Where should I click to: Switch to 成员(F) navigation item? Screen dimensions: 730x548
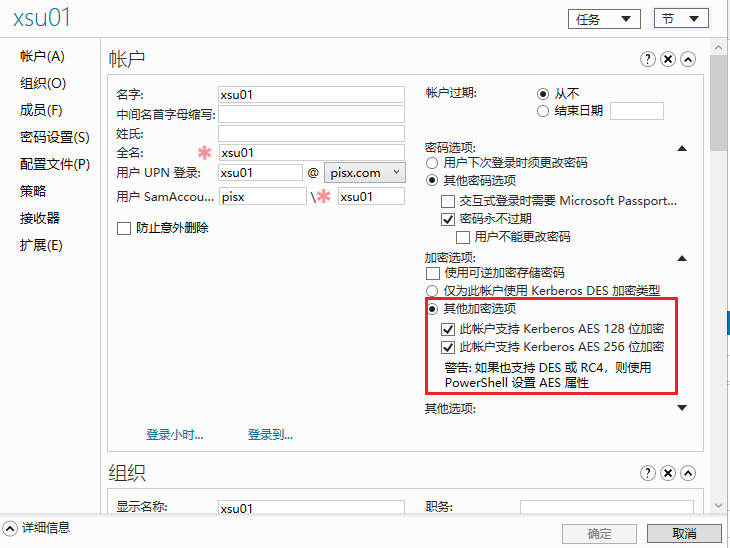tap(41, 110)
